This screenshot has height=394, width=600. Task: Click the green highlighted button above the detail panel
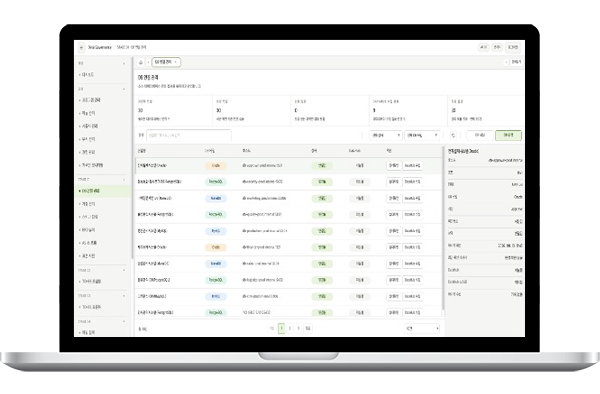[x=508, y=135]
